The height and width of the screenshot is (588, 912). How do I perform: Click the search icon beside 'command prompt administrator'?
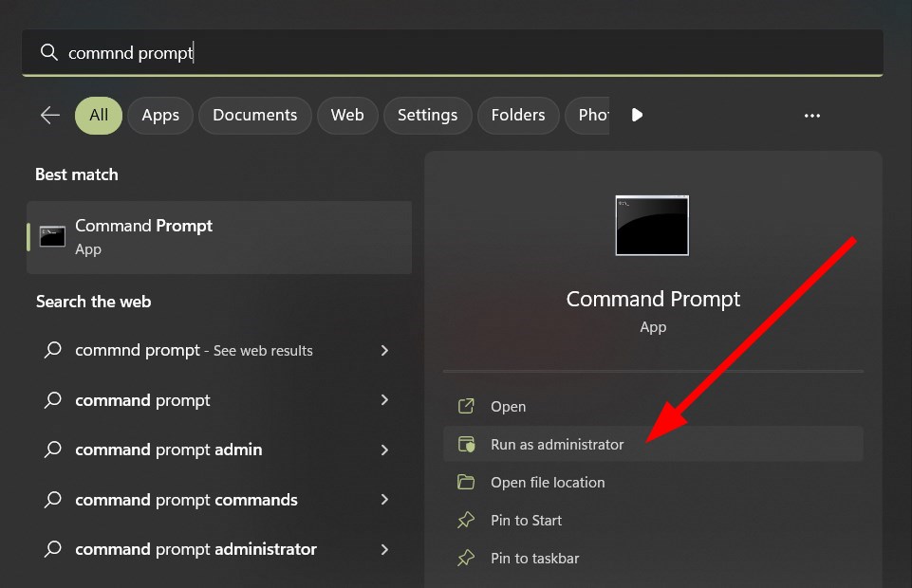click(53, 548)
